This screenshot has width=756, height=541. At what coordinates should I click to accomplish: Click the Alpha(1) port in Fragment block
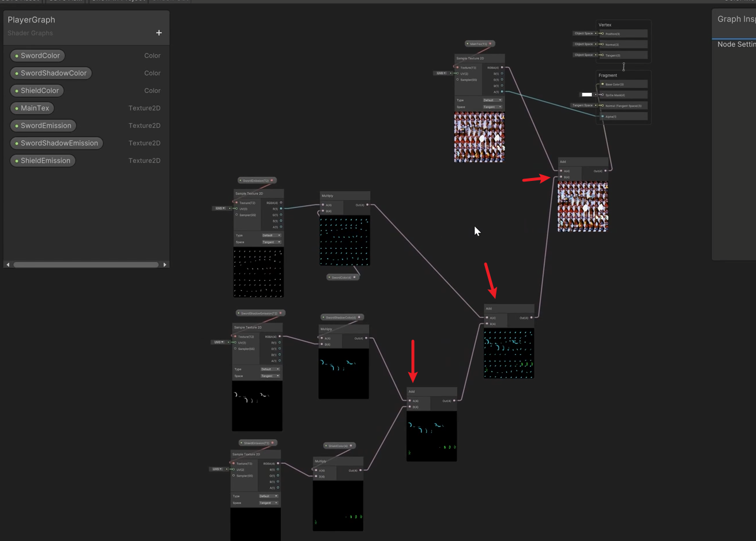click(x=603, y=116)
